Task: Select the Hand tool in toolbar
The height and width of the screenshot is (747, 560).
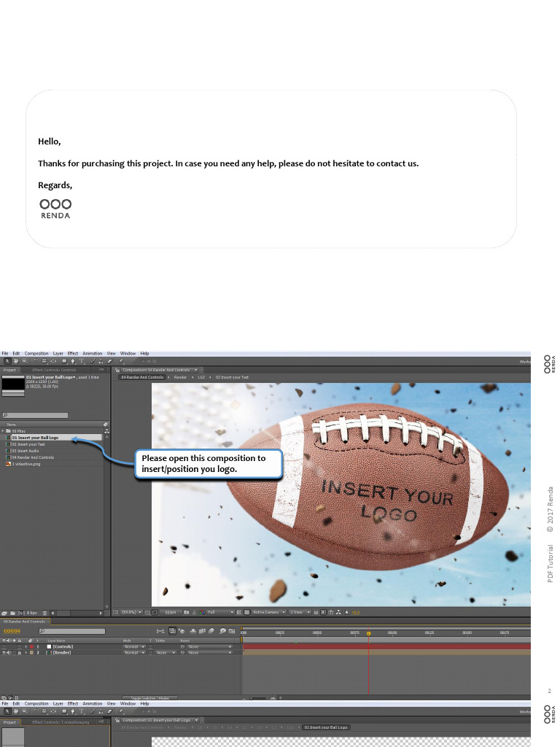Action: click(x=15, y=360)
